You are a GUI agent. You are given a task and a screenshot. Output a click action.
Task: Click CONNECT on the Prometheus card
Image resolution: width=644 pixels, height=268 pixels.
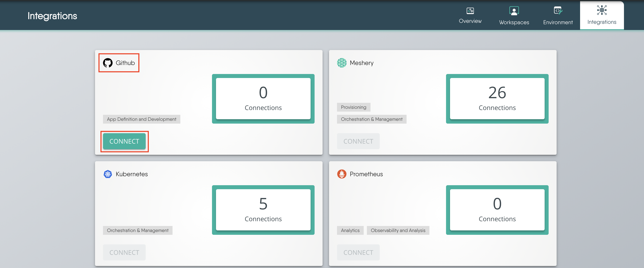pos(358,252)
